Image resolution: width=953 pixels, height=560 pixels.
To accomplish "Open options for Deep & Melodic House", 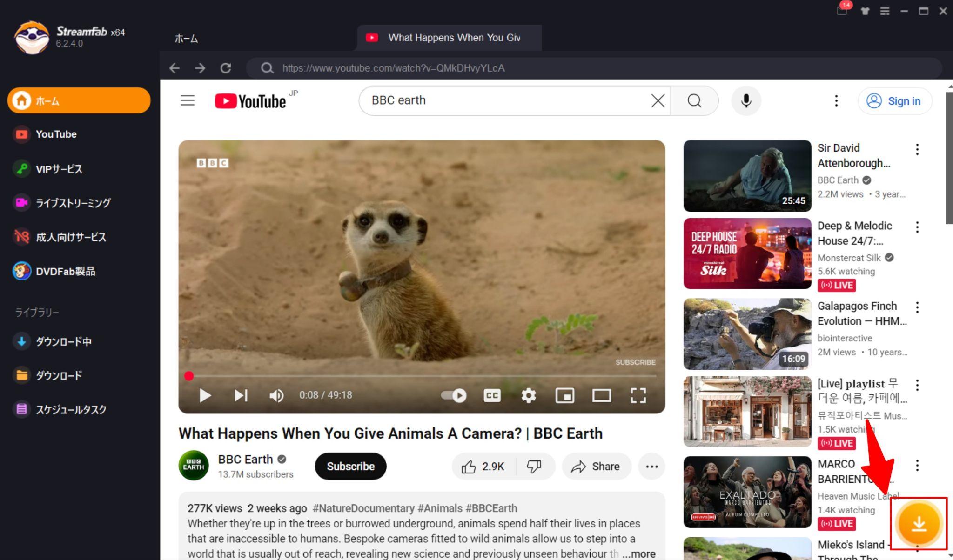I will 917,227.
